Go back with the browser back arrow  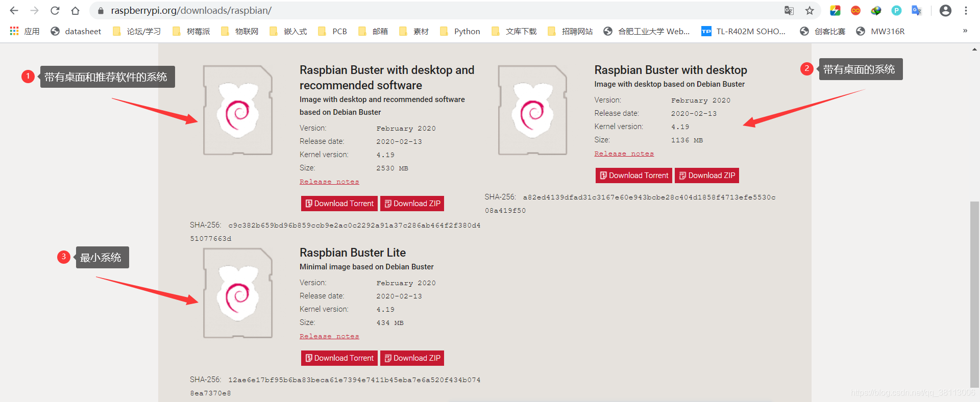14,10
